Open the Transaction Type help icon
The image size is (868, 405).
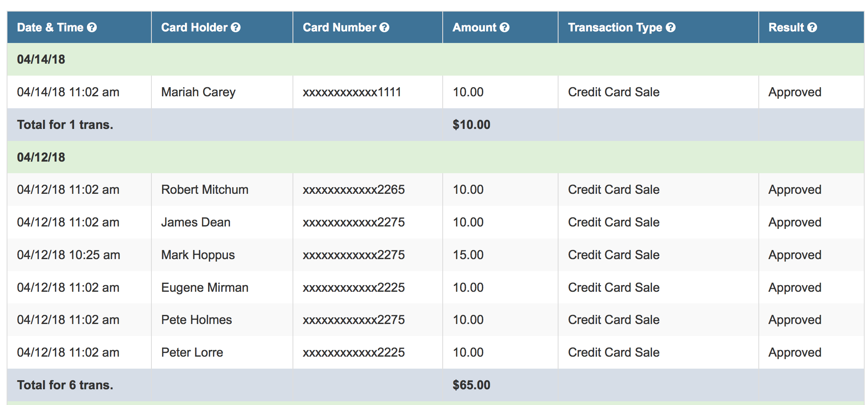[x=671, y=28]
